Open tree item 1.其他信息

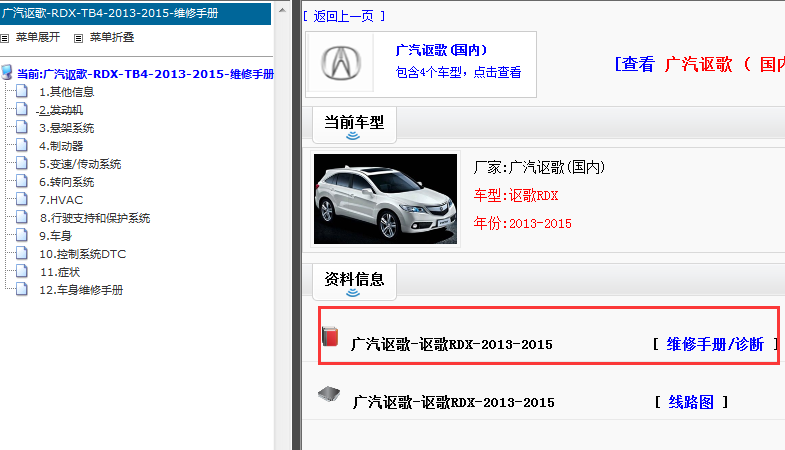tap(67, 92)
